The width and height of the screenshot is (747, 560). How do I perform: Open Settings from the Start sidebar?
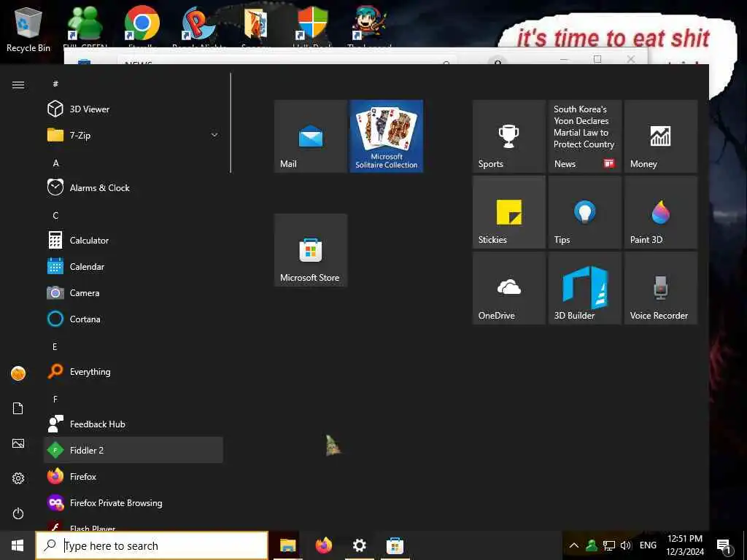(x=18, y=478)
